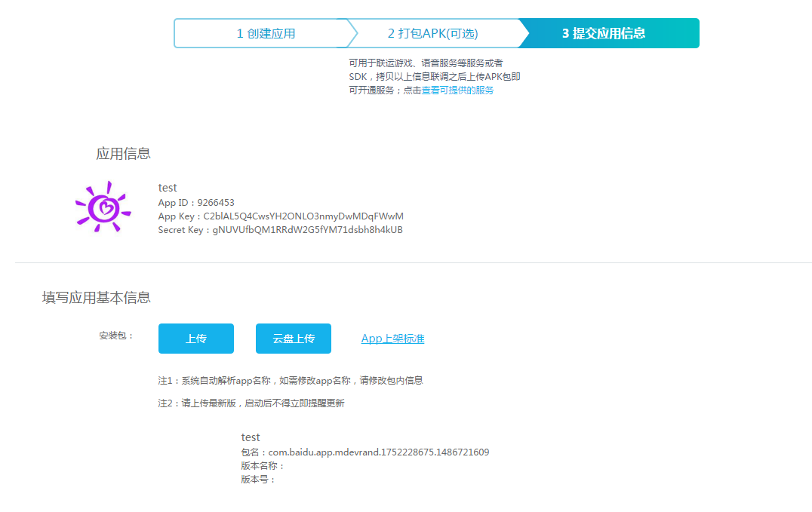This screenshot has width=812, height=512.
Task: Select the Secret Key value line
Action: [x=280, y=230]
